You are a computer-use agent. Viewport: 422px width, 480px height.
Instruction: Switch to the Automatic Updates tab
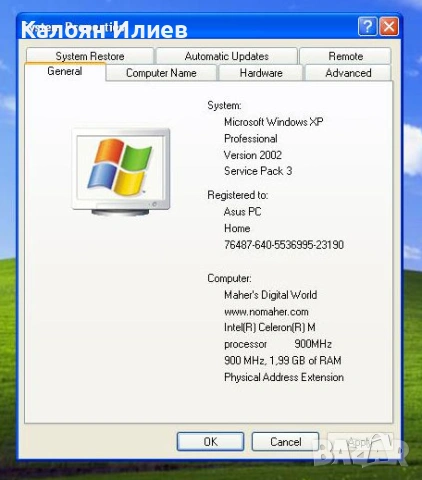click(x=227, y=56)
